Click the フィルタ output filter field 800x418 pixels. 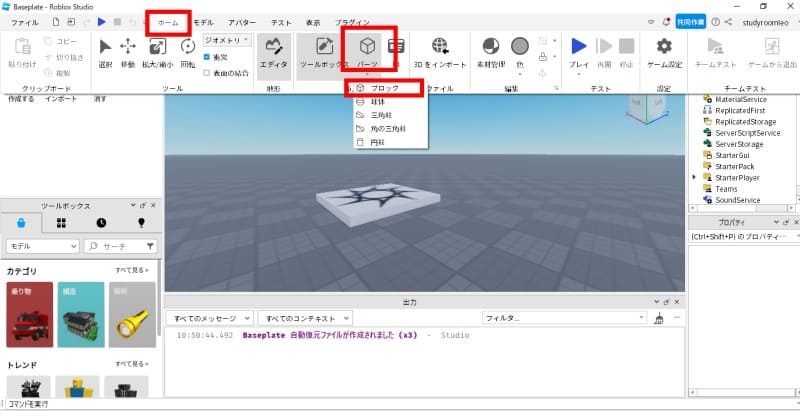click(x=564, y=318)
